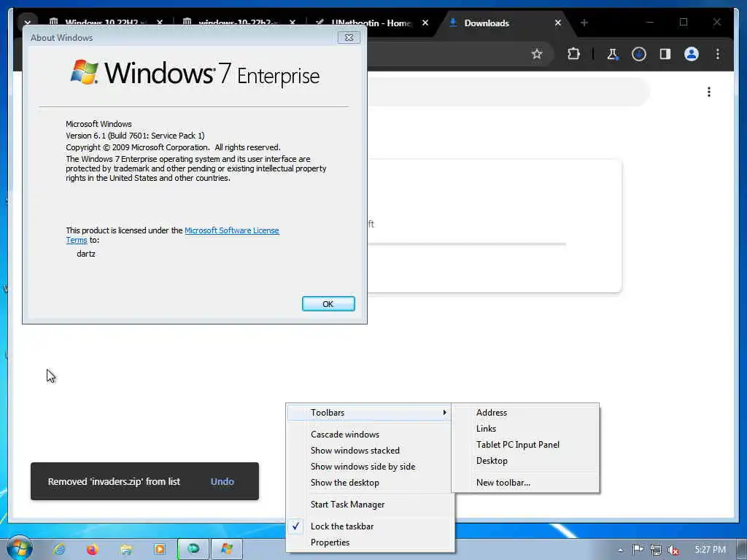Open Chrome Labs flask icon
Image resolution: width=747 pixels, height=560 pixels.
612,54
